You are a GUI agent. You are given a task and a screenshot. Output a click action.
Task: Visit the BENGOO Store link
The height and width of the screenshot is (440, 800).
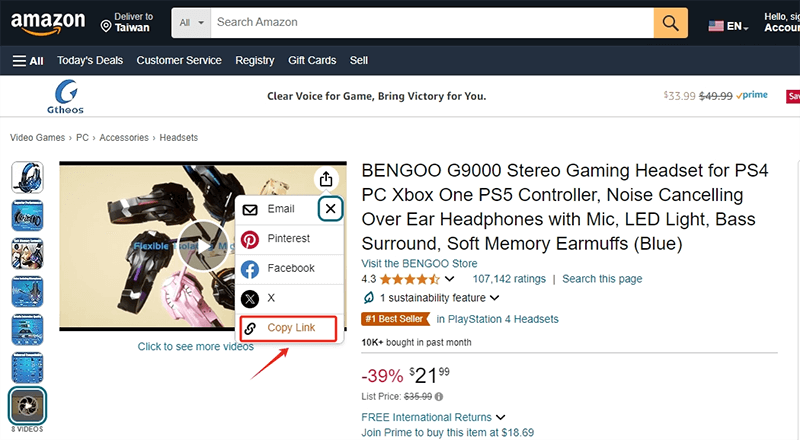419,264
